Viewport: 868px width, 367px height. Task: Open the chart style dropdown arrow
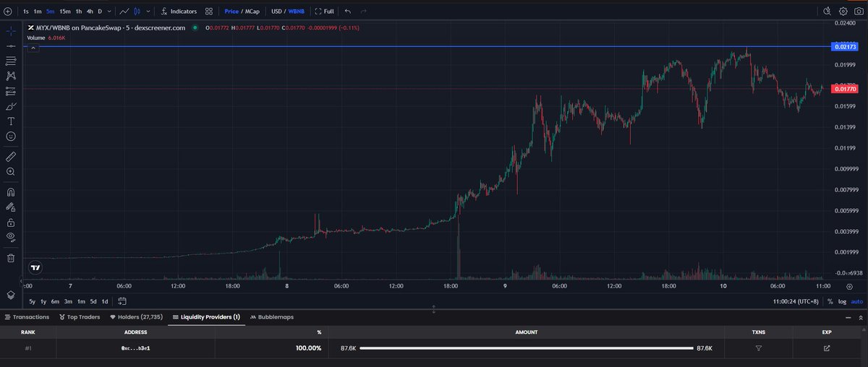148,12
